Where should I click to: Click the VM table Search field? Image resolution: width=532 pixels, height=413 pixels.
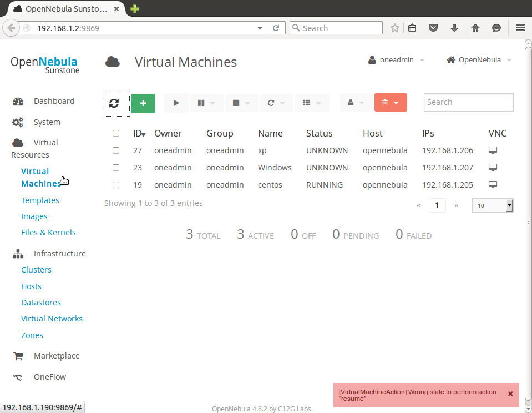pyautogui.click(x=468, y=102)
